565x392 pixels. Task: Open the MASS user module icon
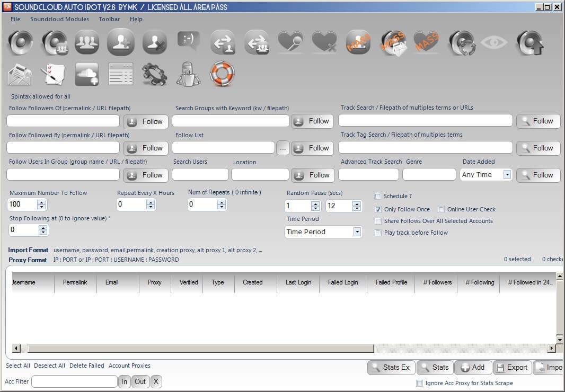click(x=358, y=42)
